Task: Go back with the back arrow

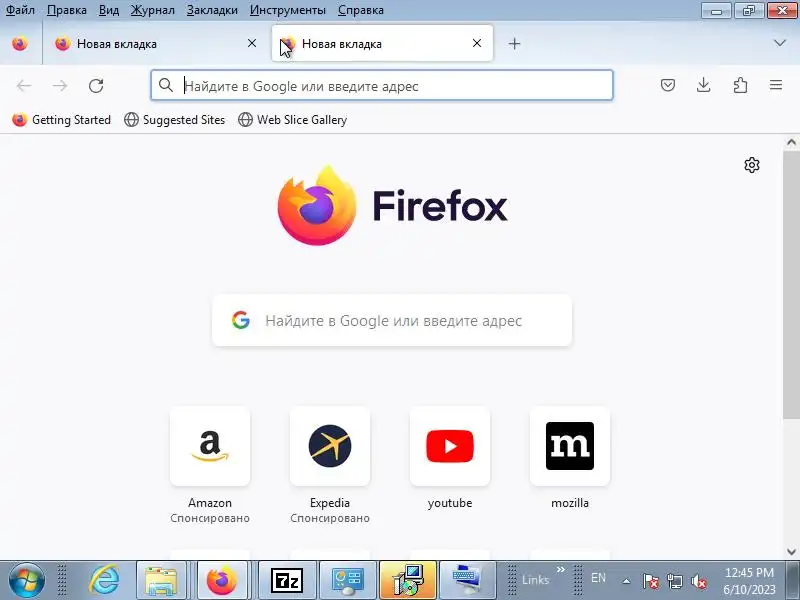Action: coord(24,86)
